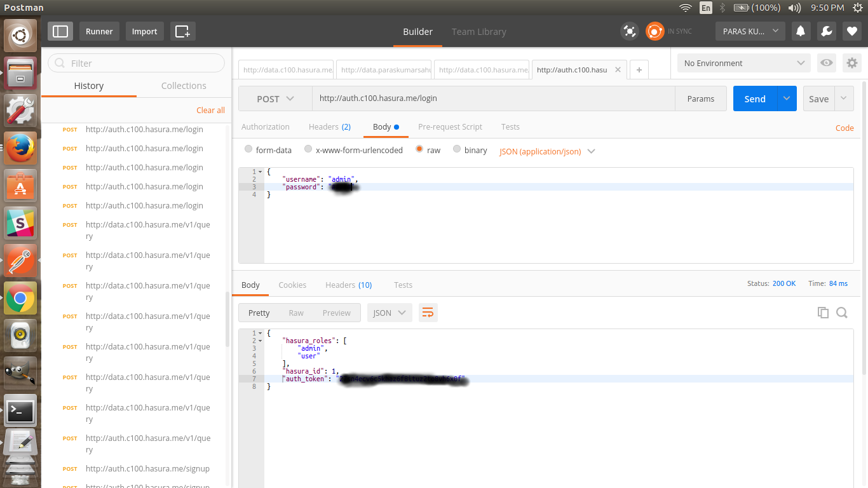This screenshot has height=488, width=868.
Task: Change the JSON (application/json) content type
Action: tap(547, 151)
